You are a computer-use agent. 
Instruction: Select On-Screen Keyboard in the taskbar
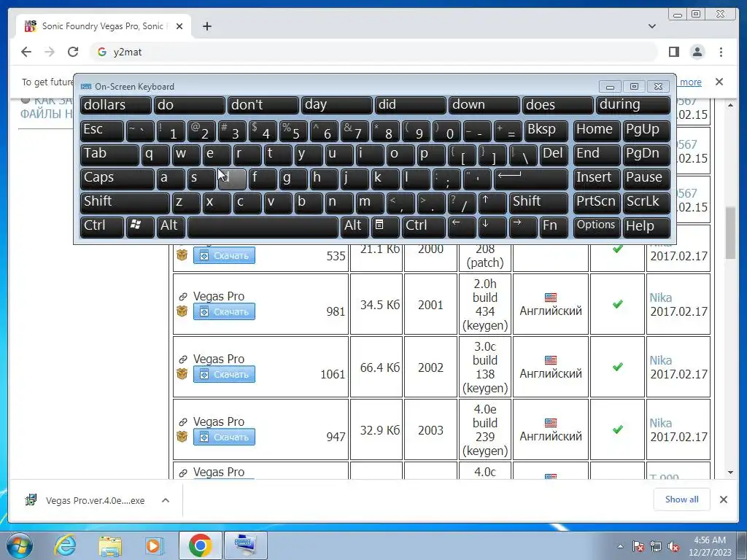point(245,545)
